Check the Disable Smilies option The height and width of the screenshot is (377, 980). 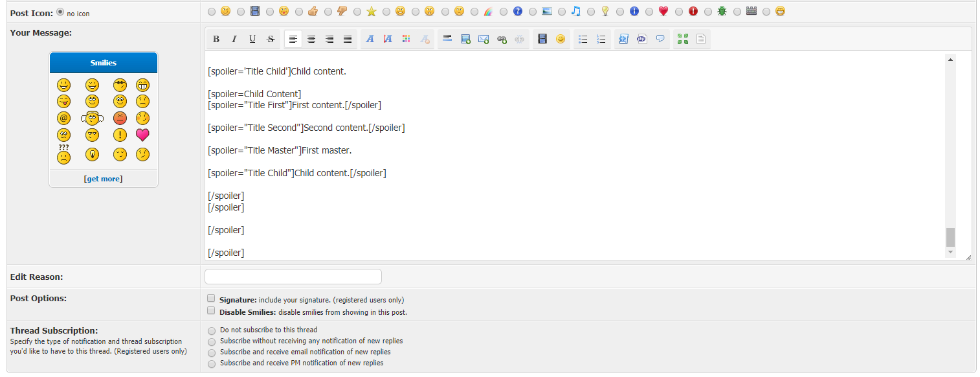[x=211, y=311]
